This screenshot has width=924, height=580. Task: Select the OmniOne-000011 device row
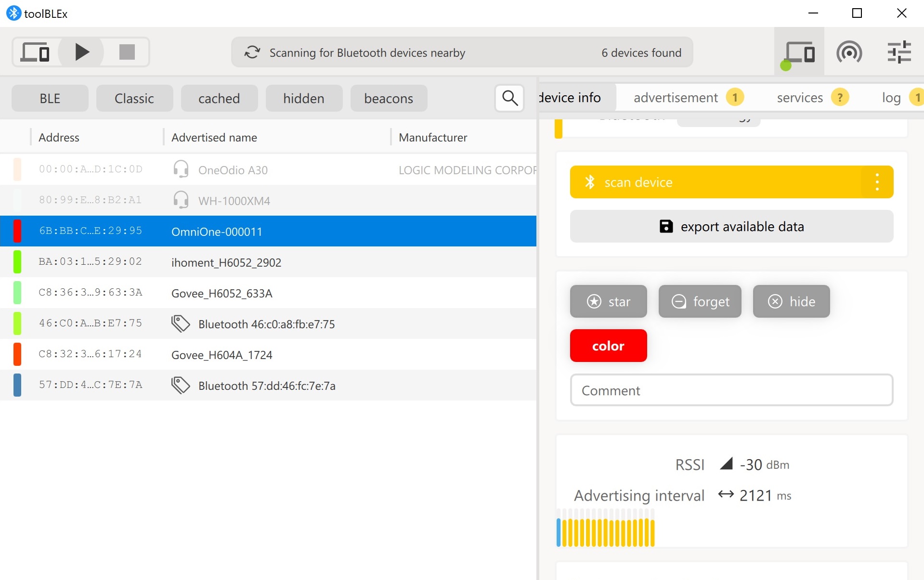[x=268, y=231]
